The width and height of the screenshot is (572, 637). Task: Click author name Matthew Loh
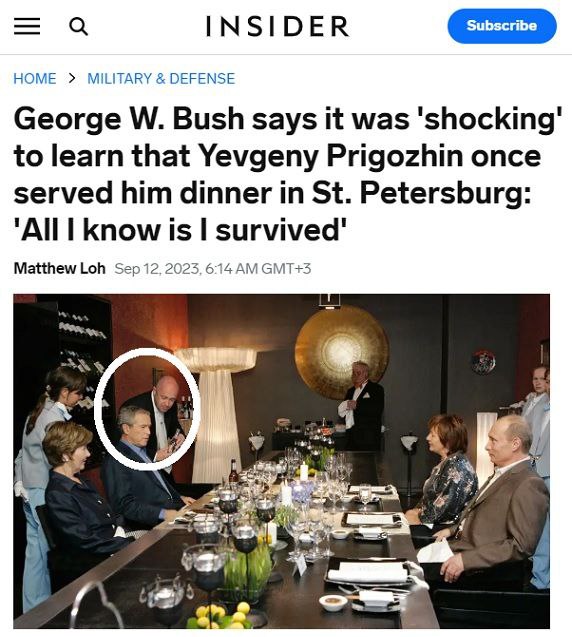[x=60, y=269]
